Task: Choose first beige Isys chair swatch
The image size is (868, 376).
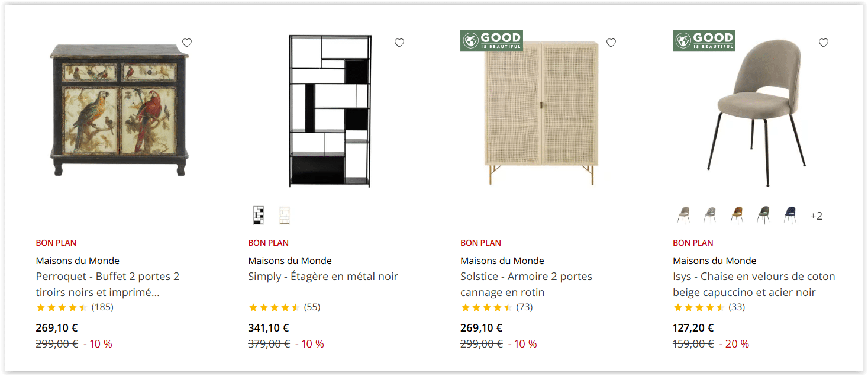Action: pos(684,216)
